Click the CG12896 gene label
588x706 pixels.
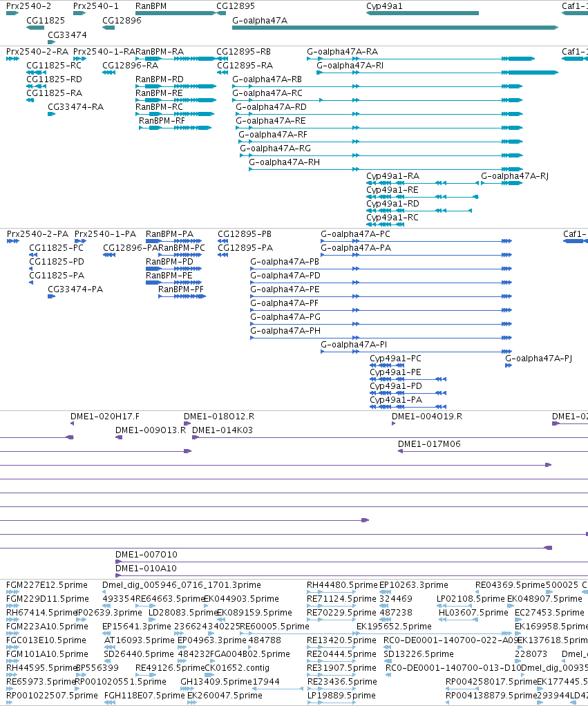click(122, 21)
